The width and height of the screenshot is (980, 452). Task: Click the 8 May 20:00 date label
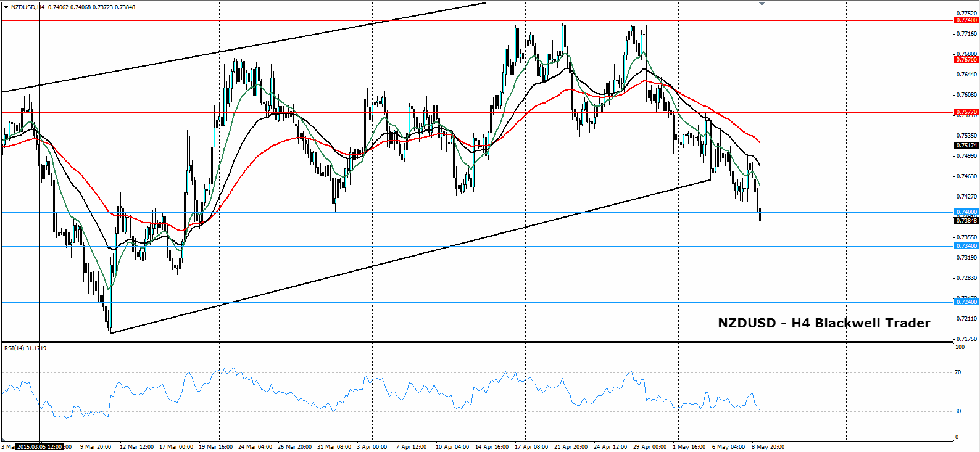768,447
